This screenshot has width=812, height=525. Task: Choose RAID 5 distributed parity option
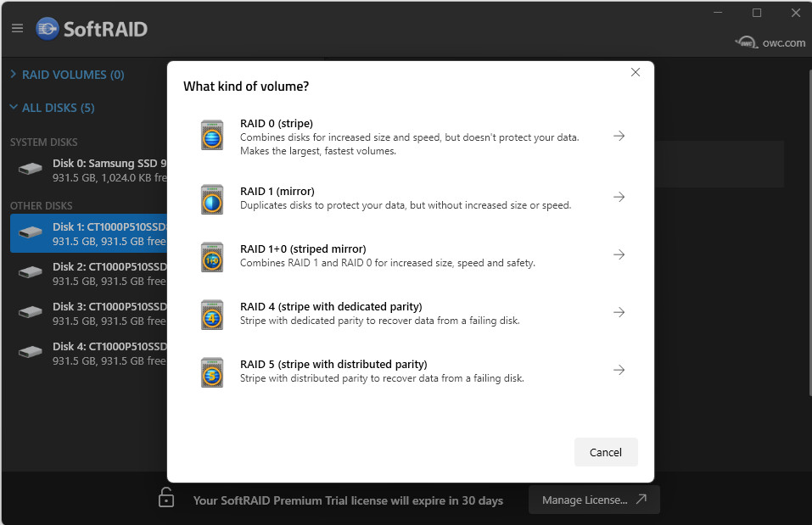click(412, 371)
